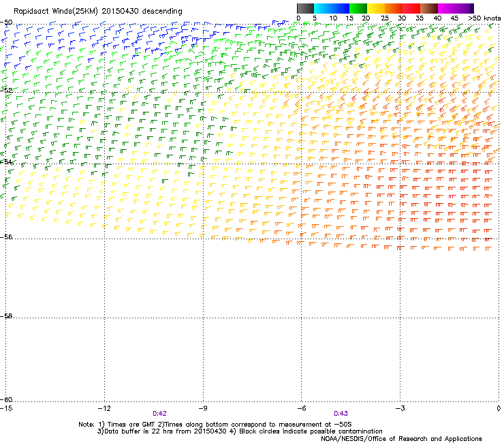The height and width of the screenshot is (443, 504).
Task: Click the '-54' latitude axis label
Action: 6,162
